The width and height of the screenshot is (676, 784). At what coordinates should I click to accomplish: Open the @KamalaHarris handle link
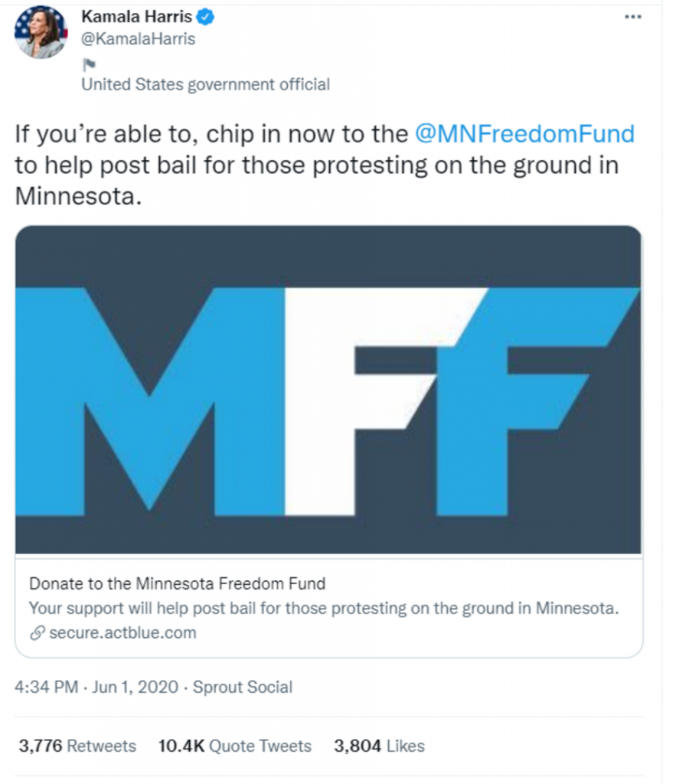[138, 38]
